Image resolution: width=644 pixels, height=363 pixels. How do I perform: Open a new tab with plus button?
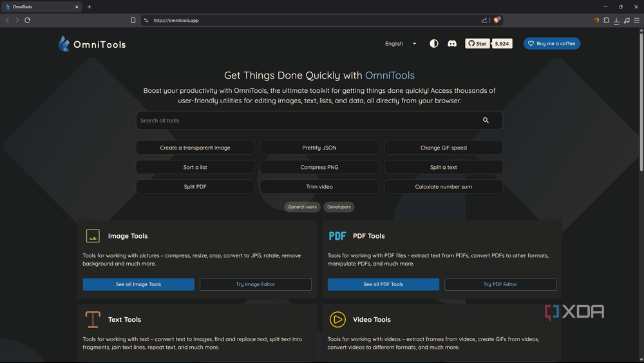(89, 6)
